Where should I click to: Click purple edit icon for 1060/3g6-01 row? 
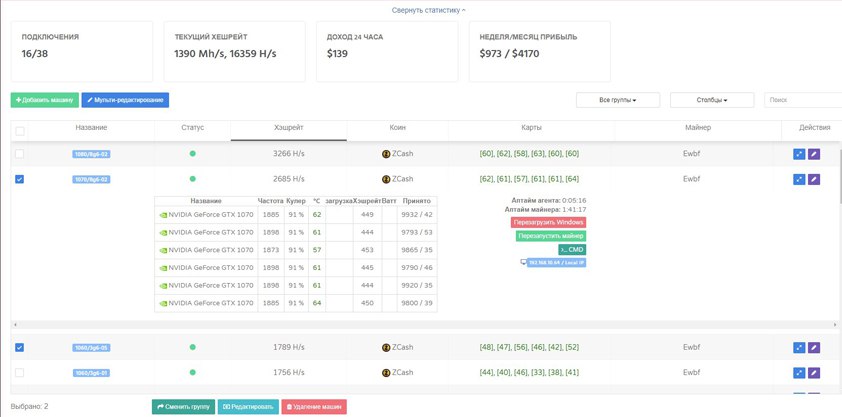814,373
